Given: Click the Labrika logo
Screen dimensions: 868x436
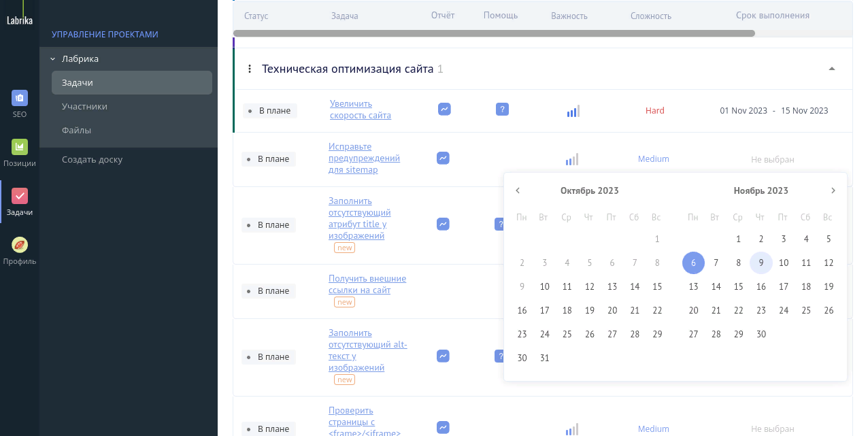Looking at the screenshot, I should click(x=20, y=21).
